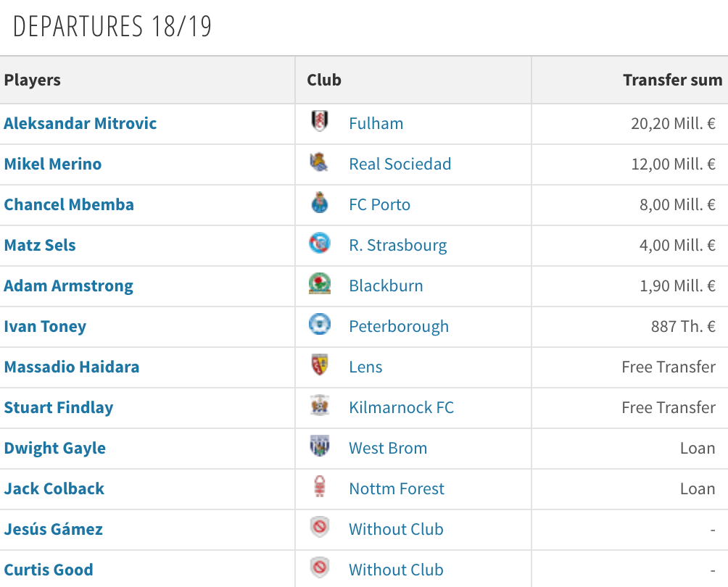Click the R. Strasbourg crest icon

319,243
